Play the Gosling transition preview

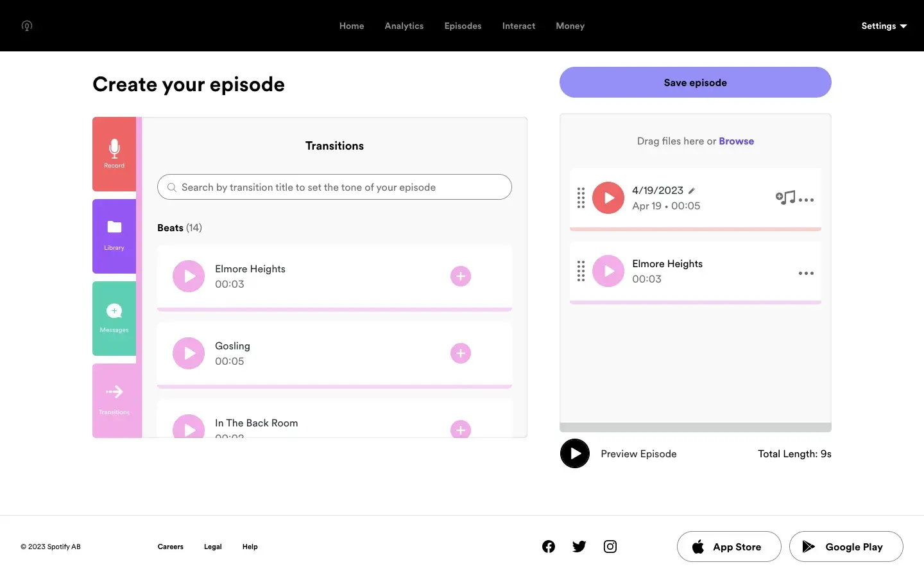[x=189, y=353]
